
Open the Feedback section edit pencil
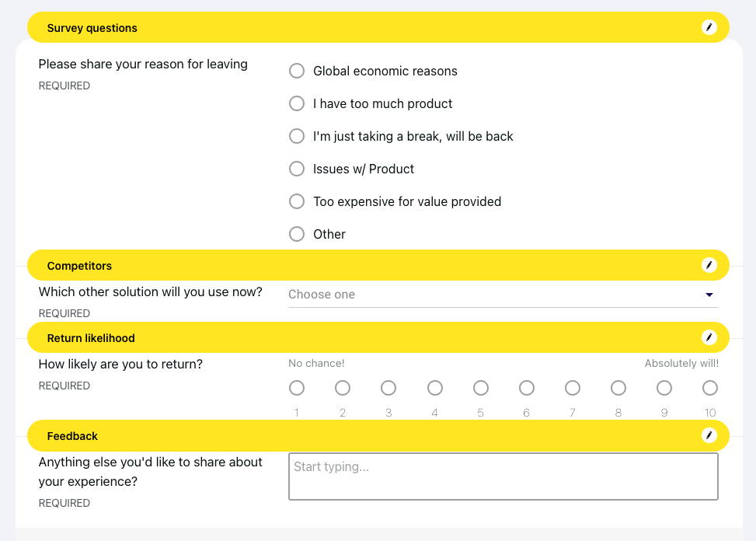pos(709,435)
